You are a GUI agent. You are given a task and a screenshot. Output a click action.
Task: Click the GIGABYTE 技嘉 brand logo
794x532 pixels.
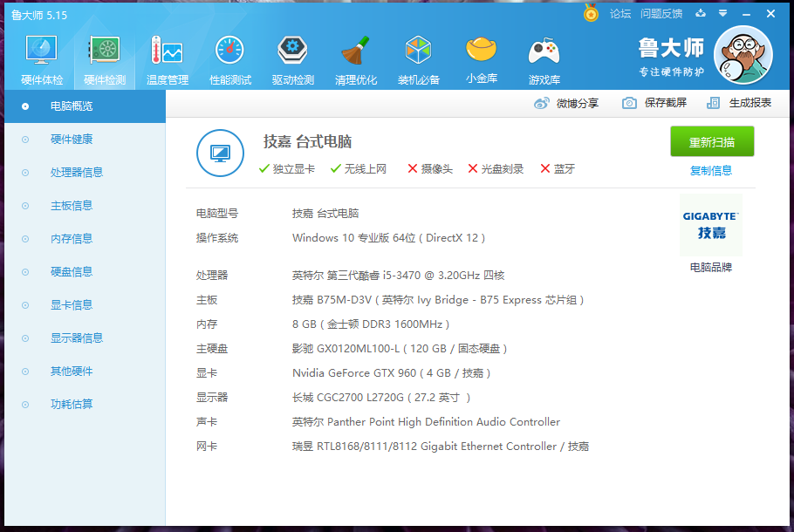click(x=711, y=225)
